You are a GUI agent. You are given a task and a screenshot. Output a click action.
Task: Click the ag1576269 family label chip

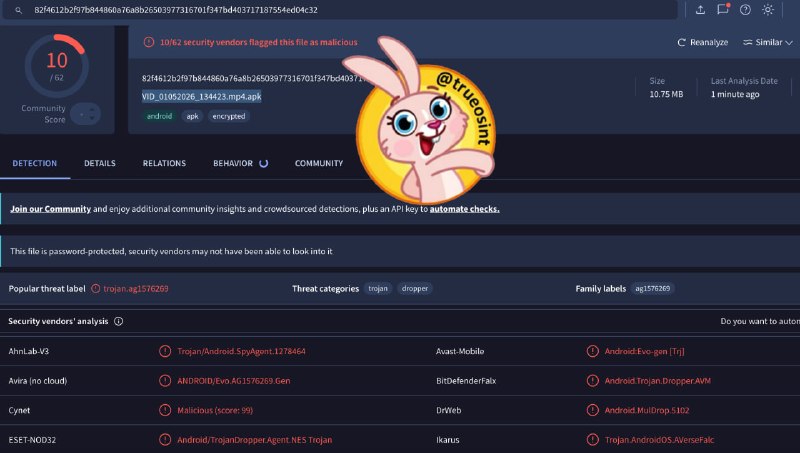click(653, 289)
